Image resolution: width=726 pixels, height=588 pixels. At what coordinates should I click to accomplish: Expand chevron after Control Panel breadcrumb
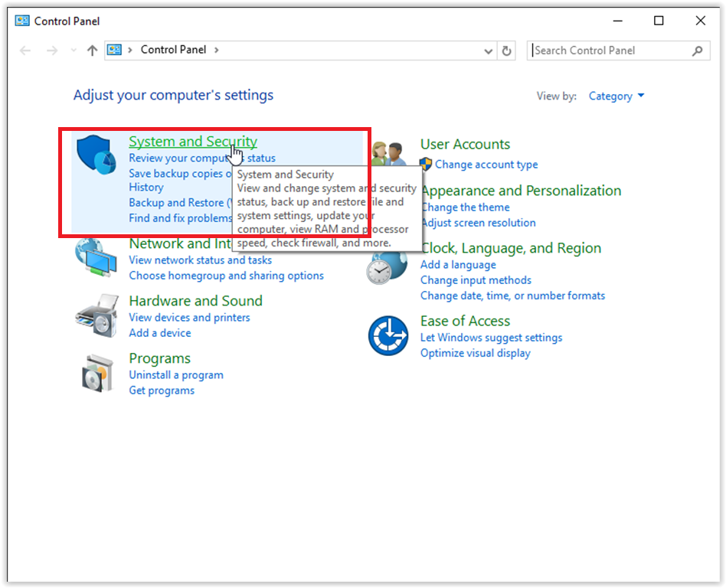[x=217, y=50]
